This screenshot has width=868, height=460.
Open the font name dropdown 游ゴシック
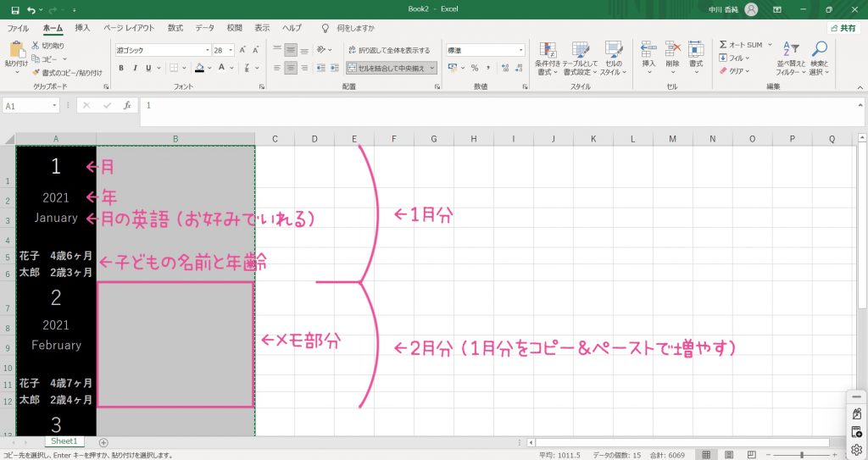[162, 50]
